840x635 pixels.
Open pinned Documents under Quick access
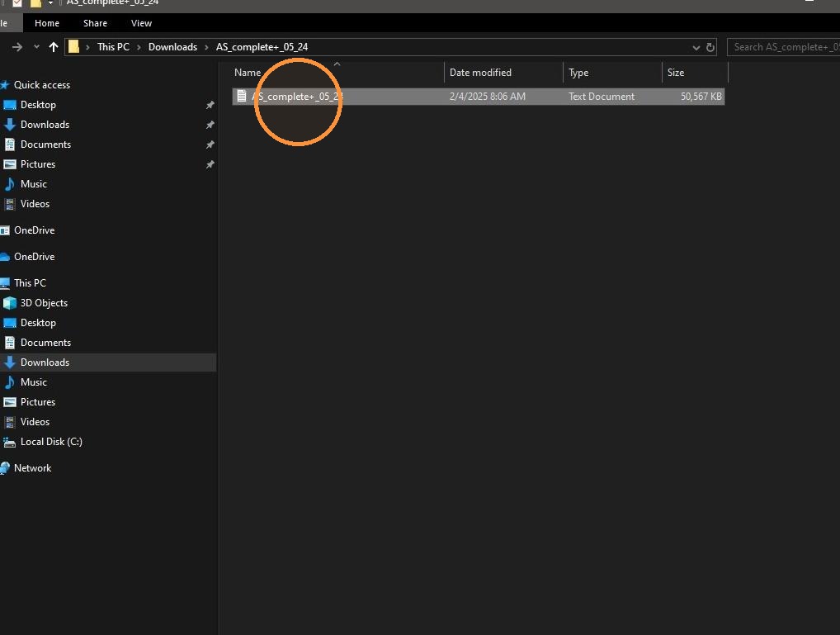tap(45, 145)
